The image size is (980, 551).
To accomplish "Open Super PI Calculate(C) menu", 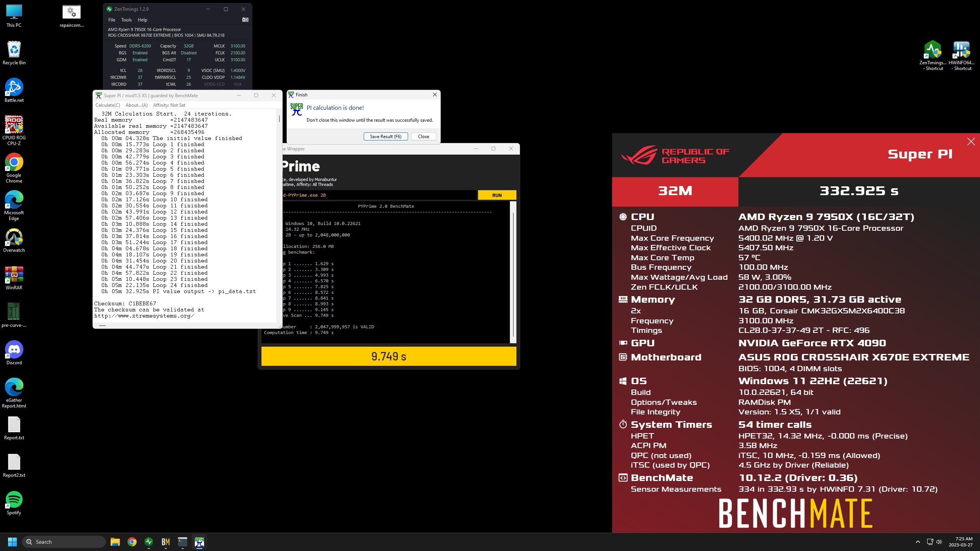I will tap(108, 105).
